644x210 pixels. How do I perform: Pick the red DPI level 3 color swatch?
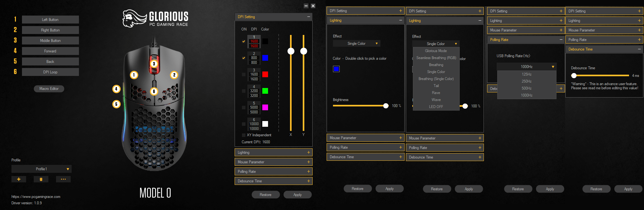pyautogui.click(x=265, y=74)
